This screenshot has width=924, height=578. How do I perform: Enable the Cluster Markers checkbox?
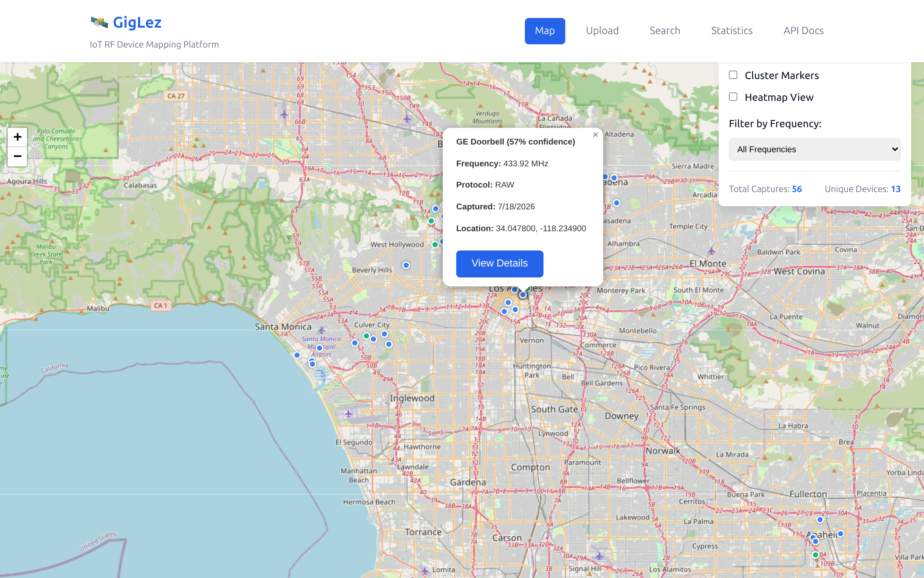(733, 75)
